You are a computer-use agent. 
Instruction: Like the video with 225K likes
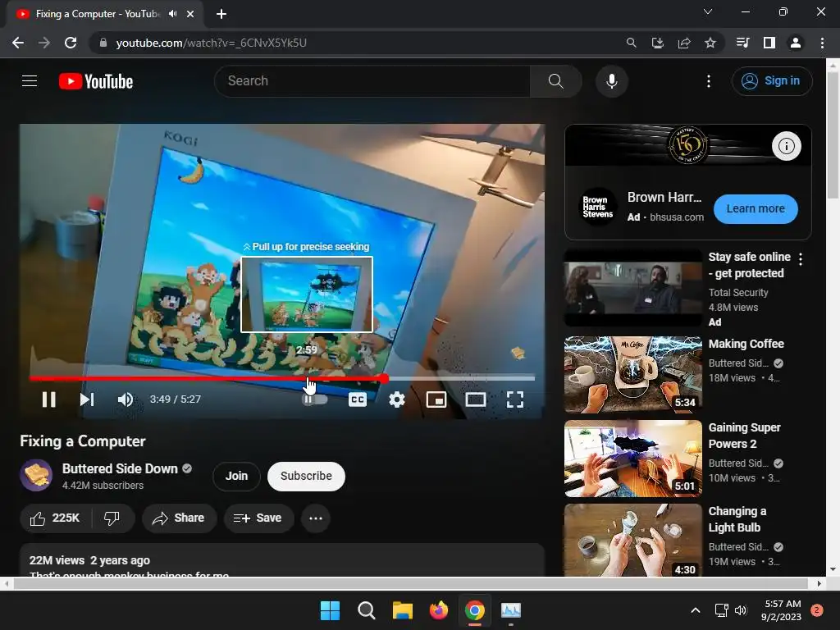(x=55, y=518)
